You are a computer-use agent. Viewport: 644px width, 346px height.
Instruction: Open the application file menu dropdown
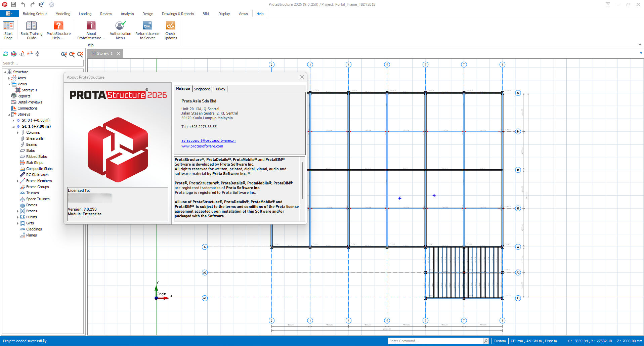9,14
